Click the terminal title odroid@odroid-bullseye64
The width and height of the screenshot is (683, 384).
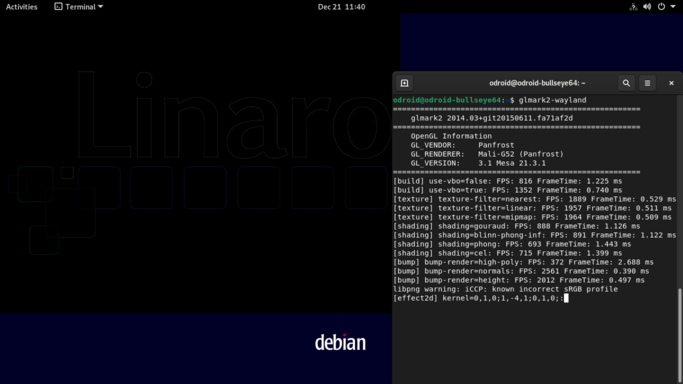point(537,83)
